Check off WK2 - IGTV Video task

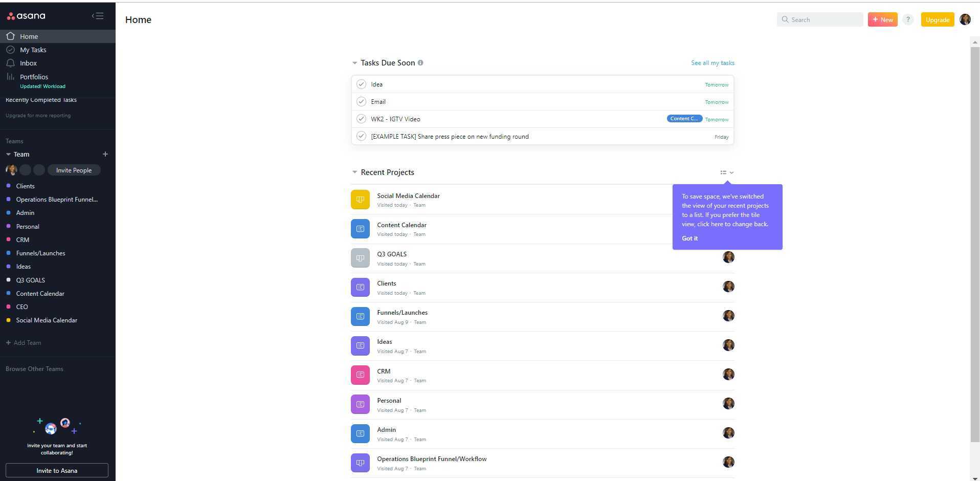click(361, 119)
